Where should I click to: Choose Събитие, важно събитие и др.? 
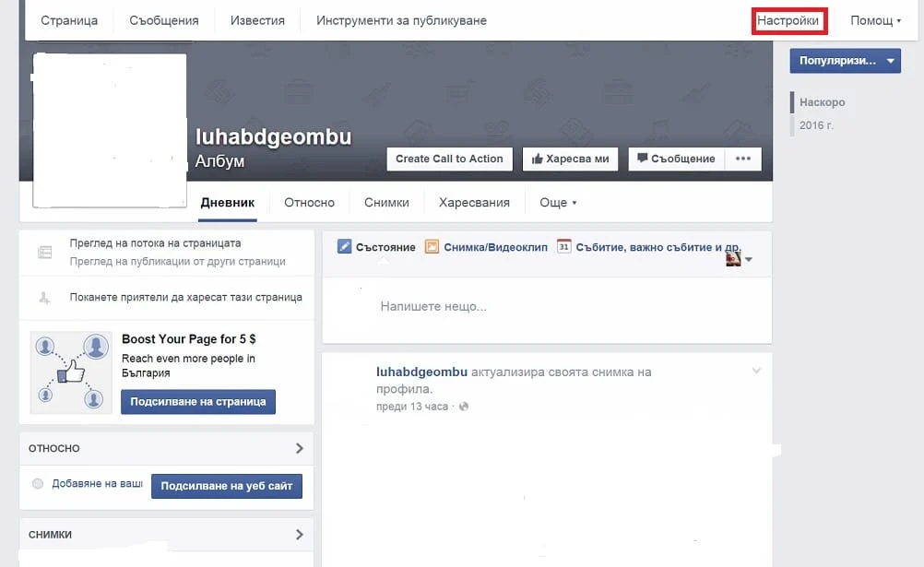657,248
